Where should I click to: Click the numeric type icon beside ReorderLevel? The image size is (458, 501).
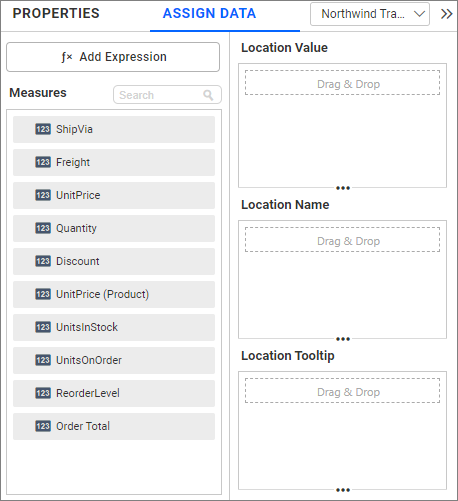point(43,393)
